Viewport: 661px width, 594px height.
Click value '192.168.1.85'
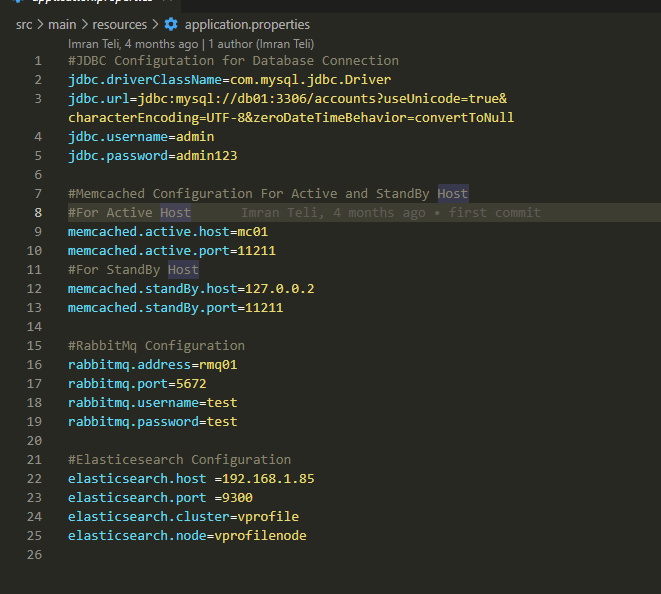268,478
